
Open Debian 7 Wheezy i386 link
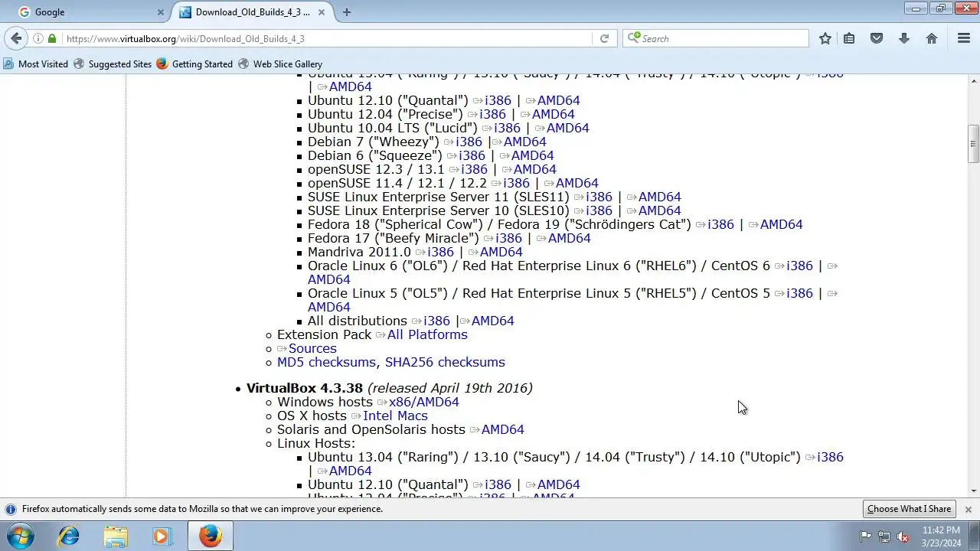click(x=469, y=142)
